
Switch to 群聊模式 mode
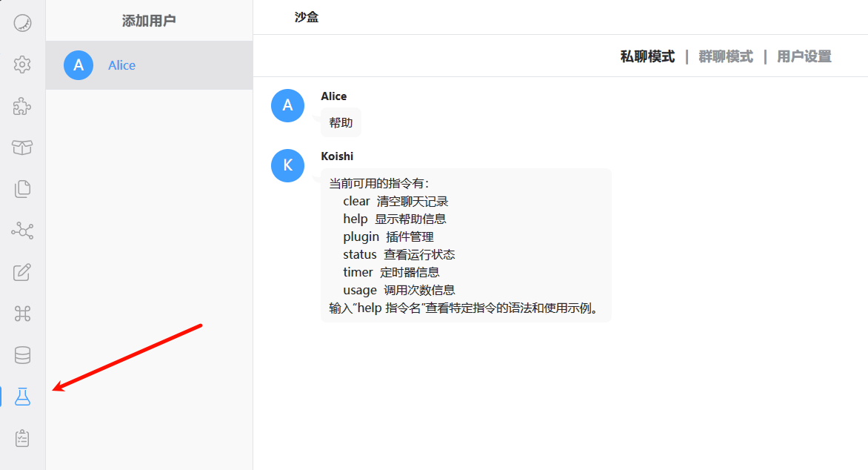click(725, 56)
